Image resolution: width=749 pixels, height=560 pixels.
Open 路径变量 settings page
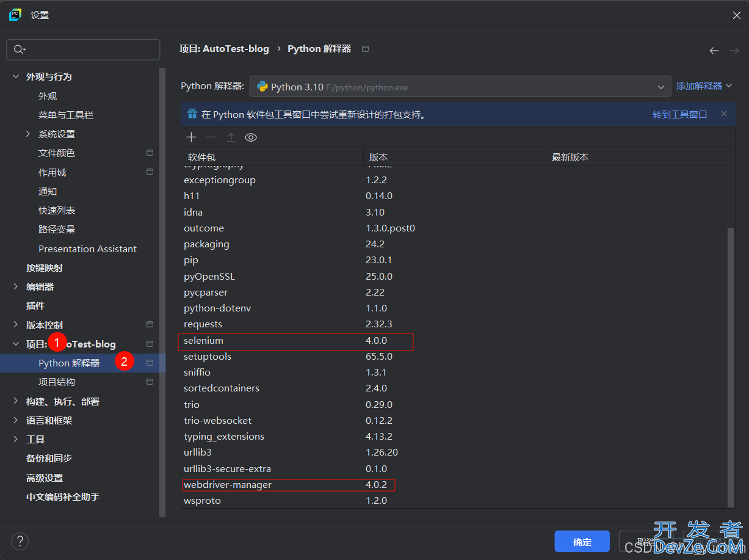pyautogui.click(x=57, y=229)
